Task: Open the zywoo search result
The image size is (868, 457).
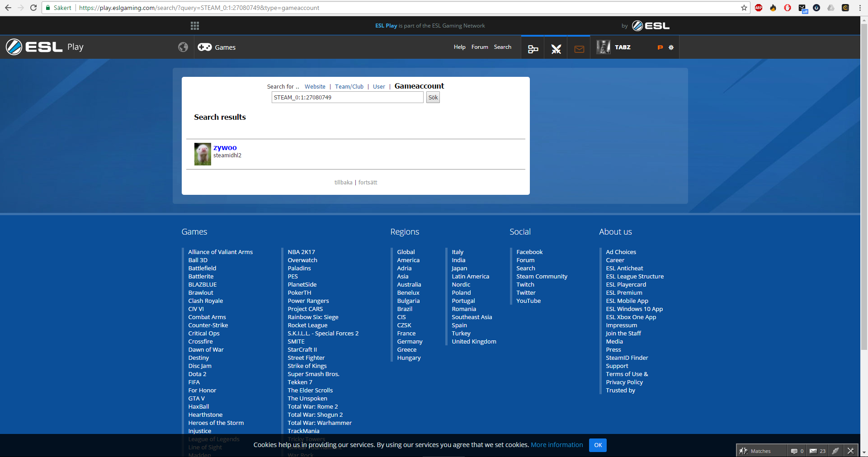Action: pos(225,148)
